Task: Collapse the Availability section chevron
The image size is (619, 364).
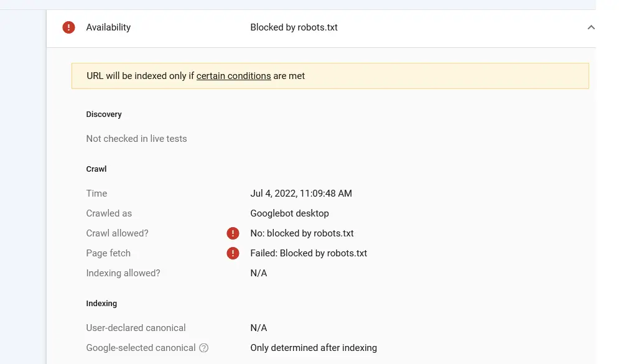Action: (x=591, y=27)
